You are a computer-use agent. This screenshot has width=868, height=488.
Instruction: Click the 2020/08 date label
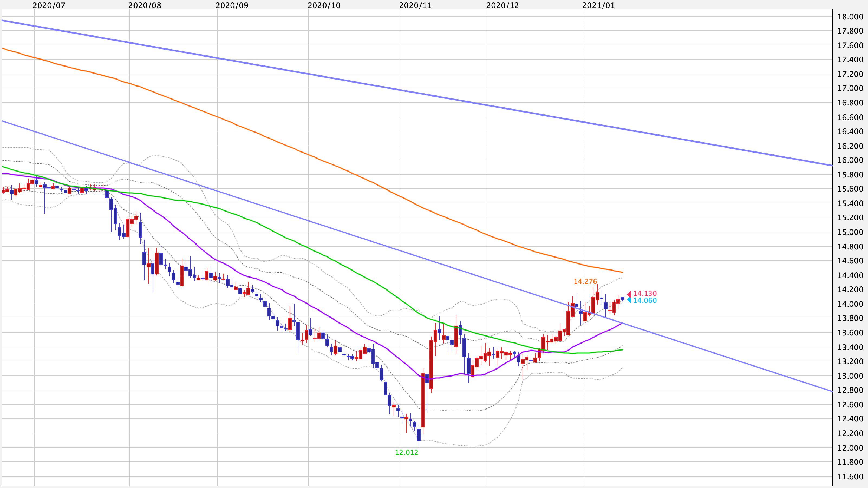(x=145, y=5)
